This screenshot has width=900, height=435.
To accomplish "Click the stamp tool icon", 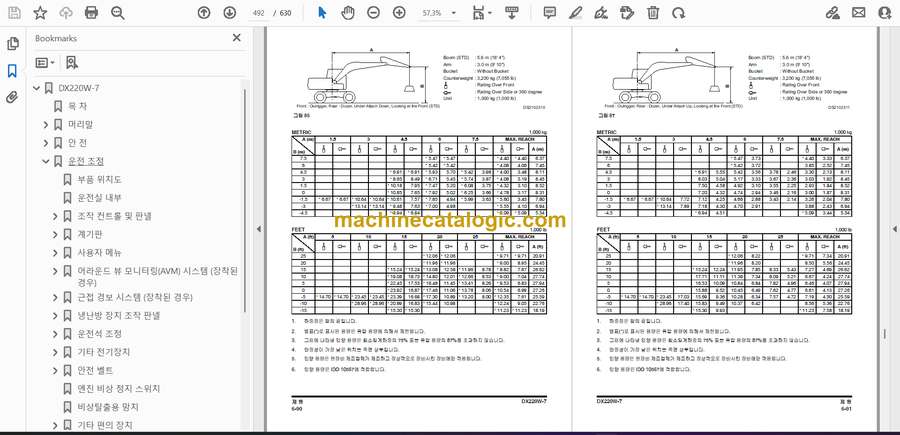I will click(627, 13).
